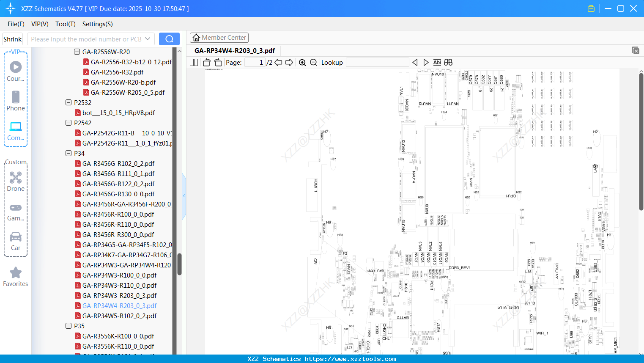Focus the model number or PCB search field

[86, 39]
